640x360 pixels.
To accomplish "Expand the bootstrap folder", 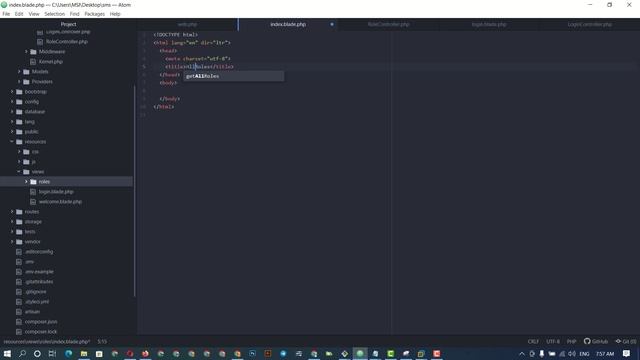I will [12, 92].
